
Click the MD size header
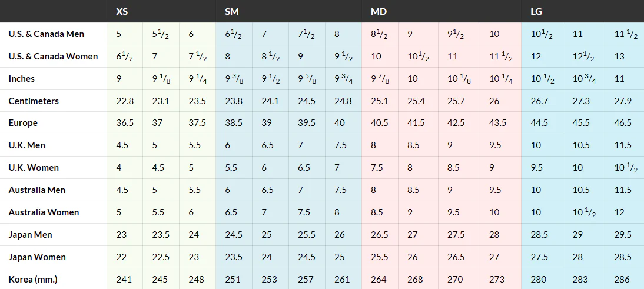379,12
